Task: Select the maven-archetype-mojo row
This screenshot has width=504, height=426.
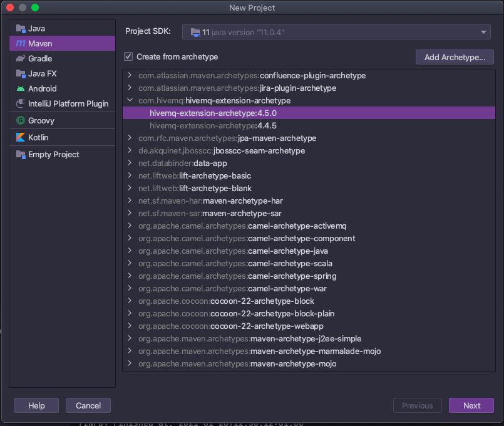Action: click(x=309, y=363)
